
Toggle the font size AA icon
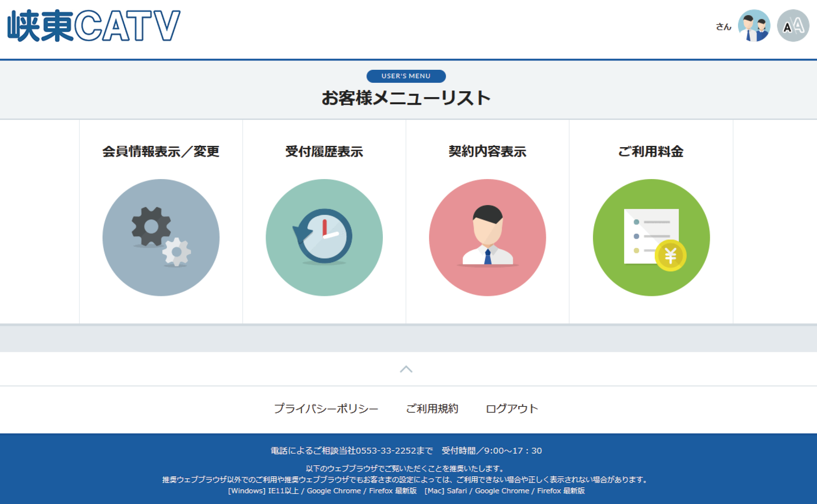793,26
